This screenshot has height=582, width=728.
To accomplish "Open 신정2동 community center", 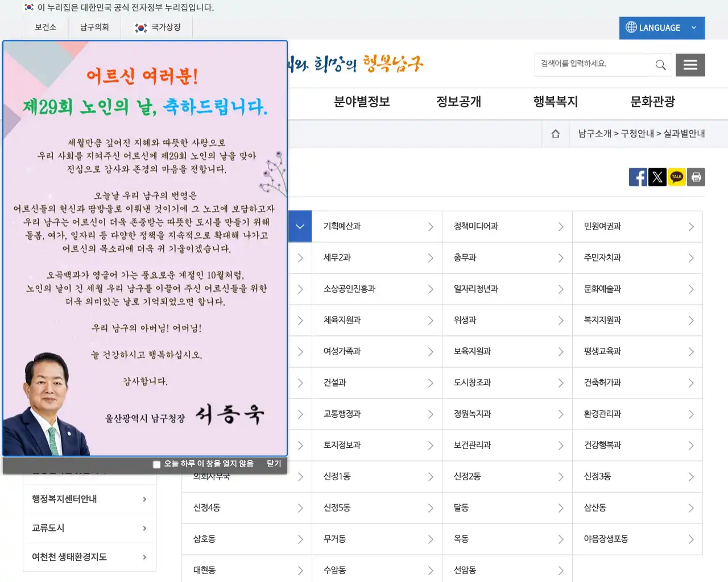I will coord(507,476).
